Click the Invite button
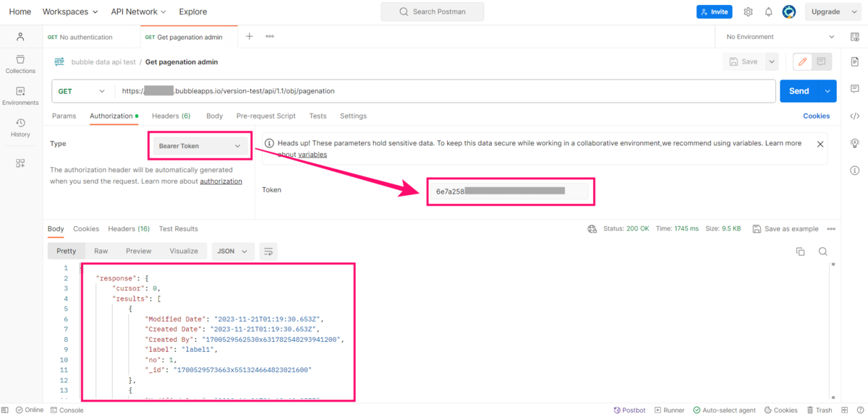The width and height of the screenshot is (868, 417). click(x=715, y=12)
